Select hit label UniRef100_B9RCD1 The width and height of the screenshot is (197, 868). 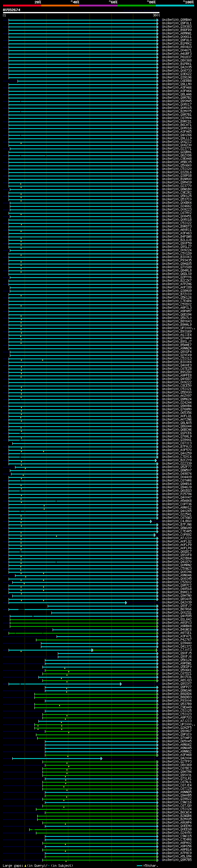pyautogui.click(x=177, y=122)
